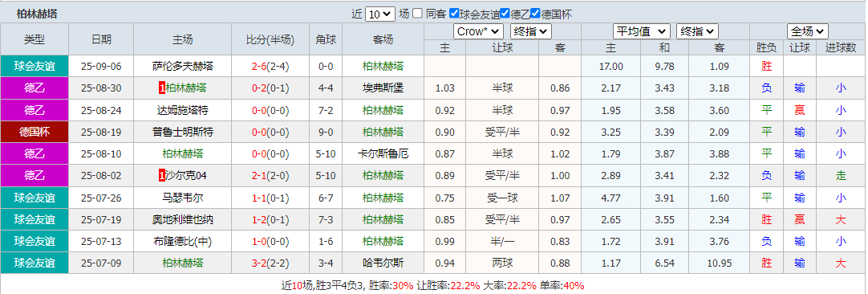Screen dimensions: 868x294
Task: Click the corner count 9-0
Action: coord(326,132)
